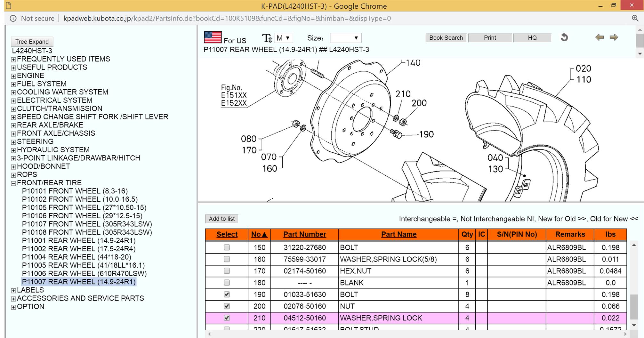644x338 pixels.
Task: Expand the ELECTRICAL SYSTEM tree node
Action: [13, 101]
